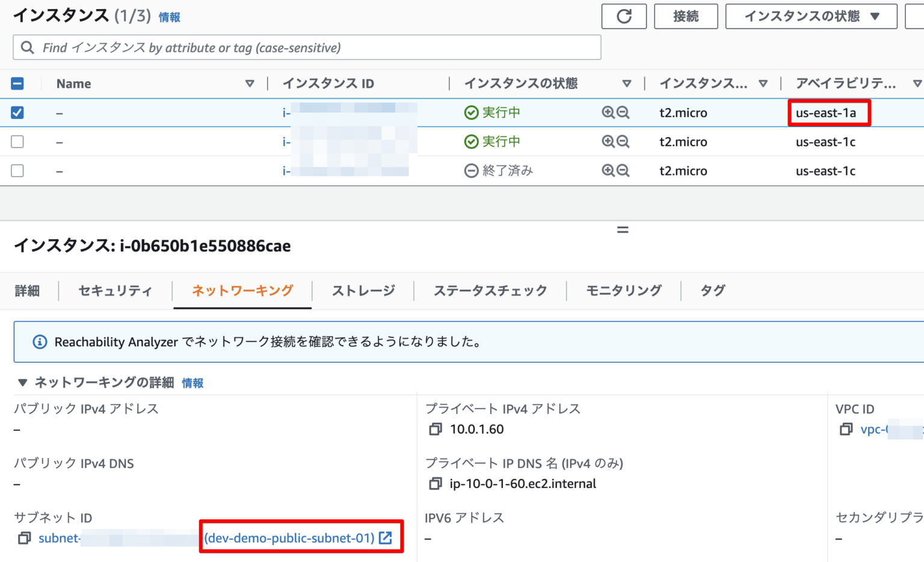This screenshot has height=562, width=924.
Task: Focus the Find インスタンス search field
Action: (x=307, y=47)
